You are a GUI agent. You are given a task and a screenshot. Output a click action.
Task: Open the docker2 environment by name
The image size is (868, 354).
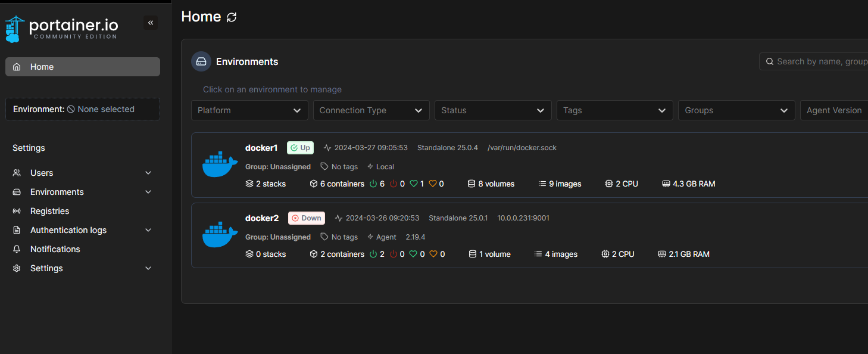(x=262, y=218)
